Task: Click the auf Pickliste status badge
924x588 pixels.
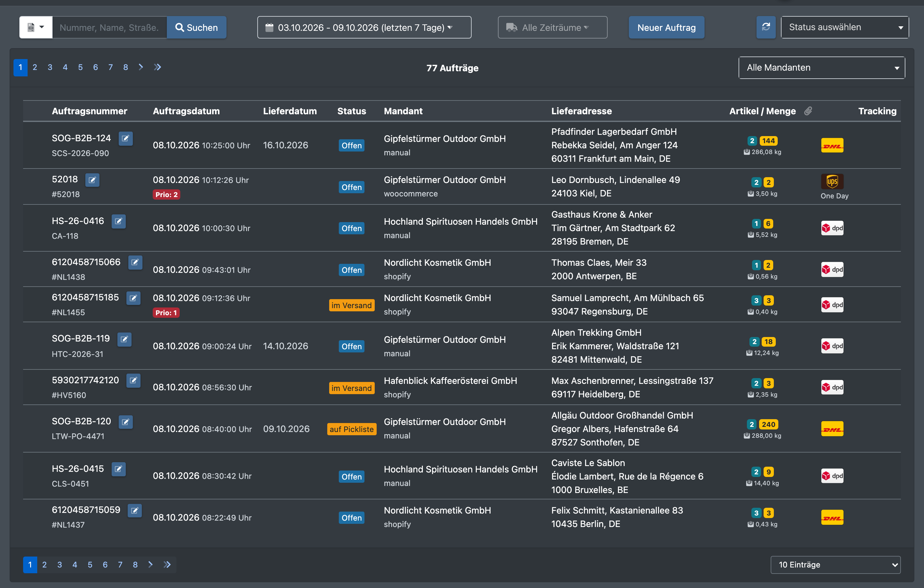Action: 352,429
